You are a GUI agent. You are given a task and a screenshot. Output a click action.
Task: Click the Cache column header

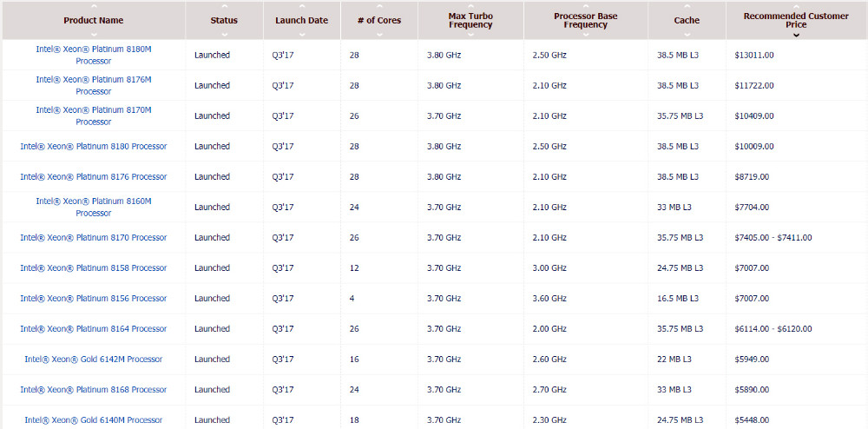coord(687,21)
